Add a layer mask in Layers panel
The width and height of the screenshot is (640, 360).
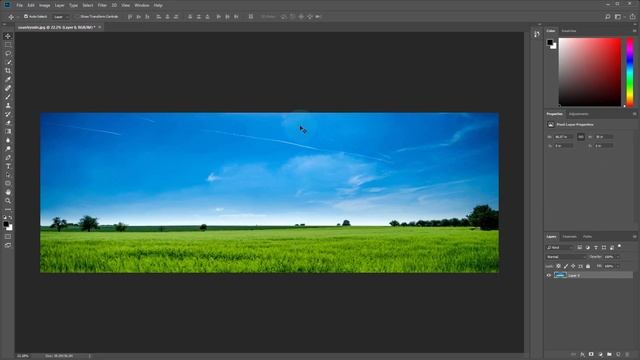[591, 354]
